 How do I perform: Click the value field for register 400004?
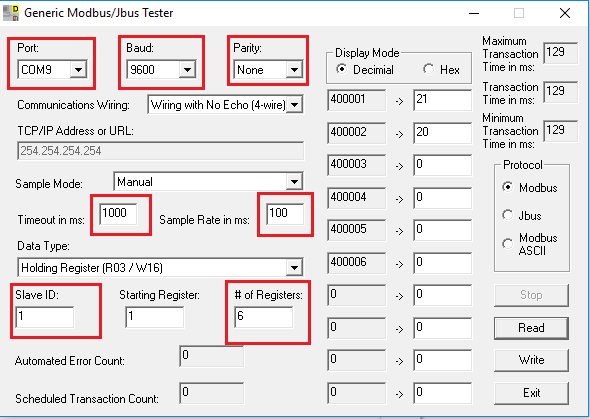click(442, 198)
